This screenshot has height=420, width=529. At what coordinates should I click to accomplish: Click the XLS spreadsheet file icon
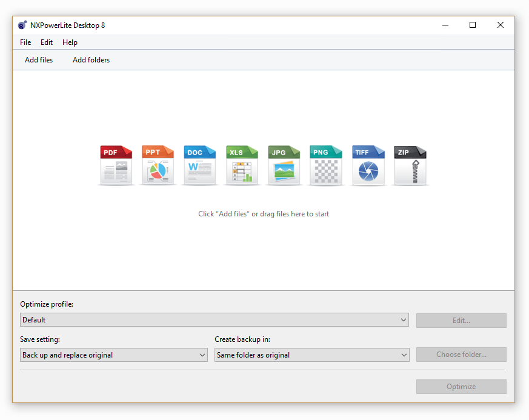[242, 165]
